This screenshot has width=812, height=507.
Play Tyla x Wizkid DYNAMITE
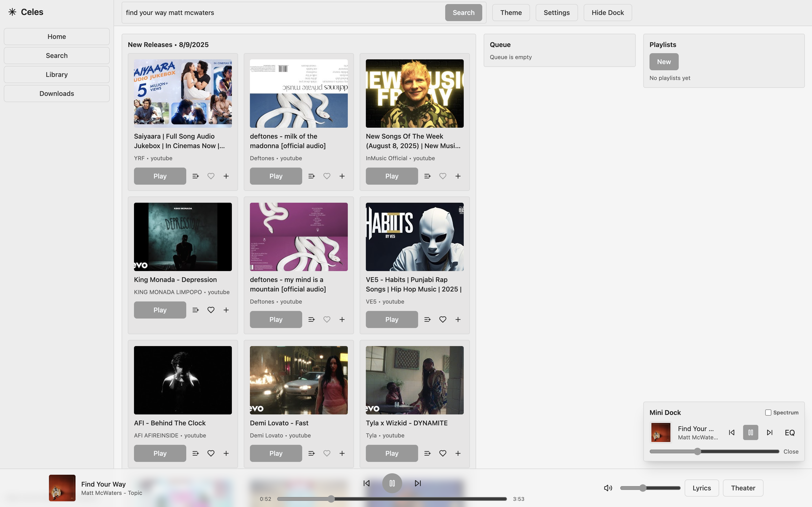point(392,453)
